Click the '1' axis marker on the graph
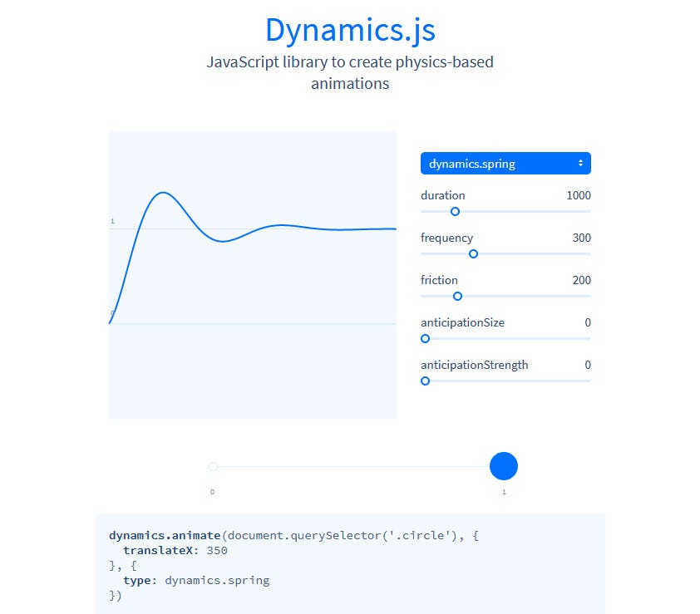This screenshot has width=700, height=614. point(112,221)
